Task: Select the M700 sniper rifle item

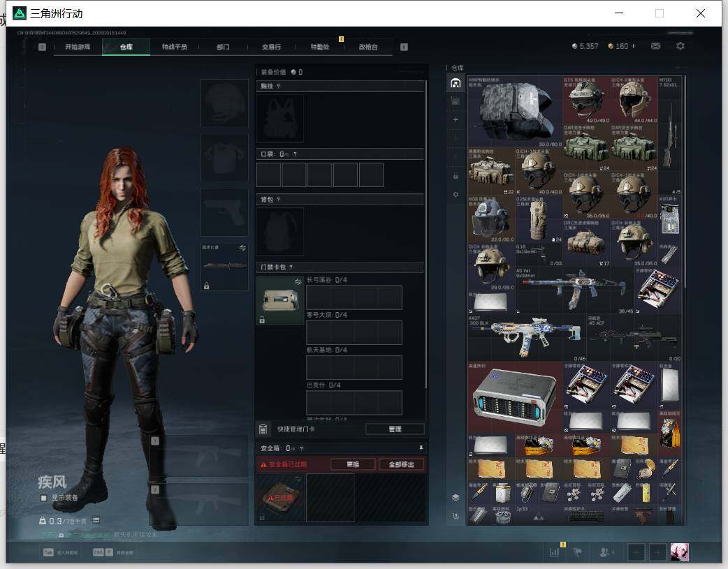Action: click(670, 135)
